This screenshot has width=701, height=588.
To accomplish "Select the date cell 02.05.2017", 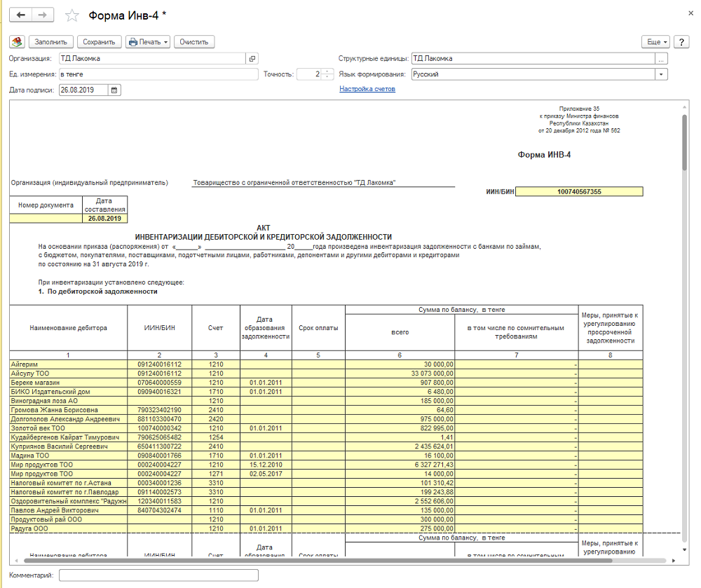I will [x=266, y=474].
